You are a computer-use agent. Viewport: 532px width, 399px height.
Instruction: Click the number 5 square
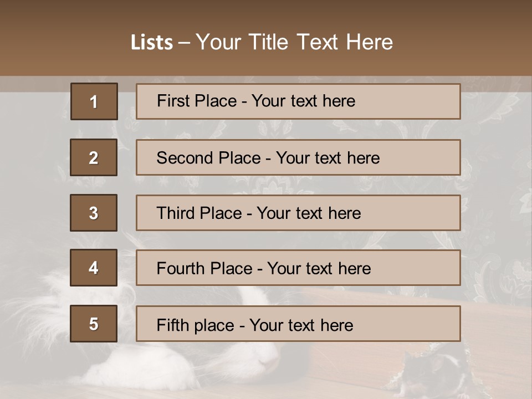tap(94, 324)
